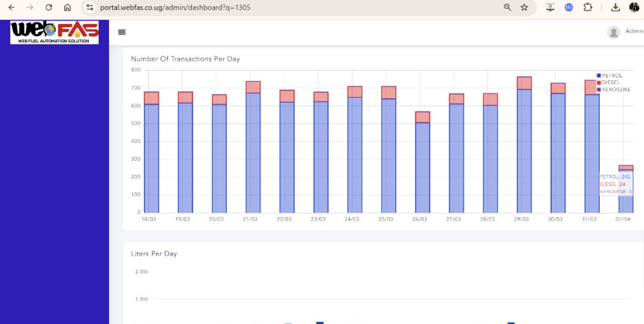Open Admin user menu

(x=634, y=31)
